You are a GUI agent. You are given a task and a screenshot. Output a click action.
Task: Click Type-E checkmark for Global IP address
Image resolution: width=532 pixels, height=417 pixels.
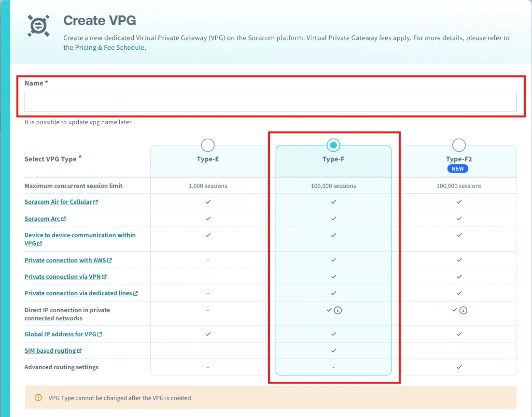point(208,334)
